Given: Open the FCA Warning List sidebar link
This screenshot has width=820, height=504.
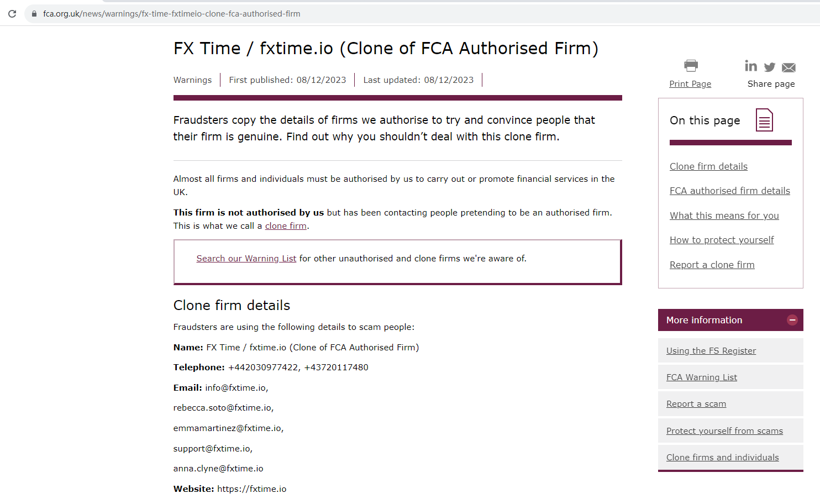Looking at the screenshot, I should (x=701, y=377).
